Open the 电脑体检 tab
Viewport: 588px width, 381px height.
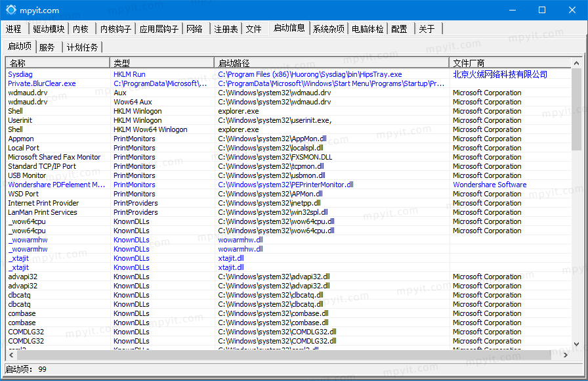367,29
